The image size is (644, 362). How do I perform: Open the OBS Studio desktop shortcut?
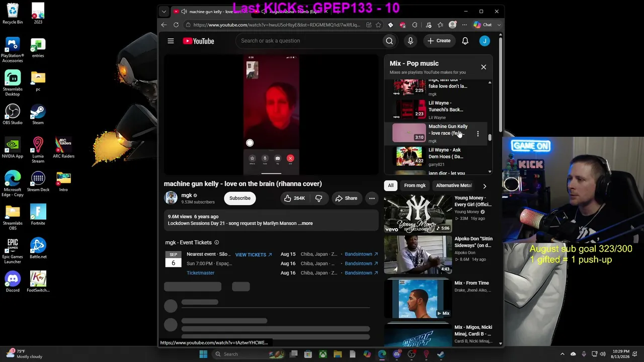pyautogui.click(x=13, y=115)
